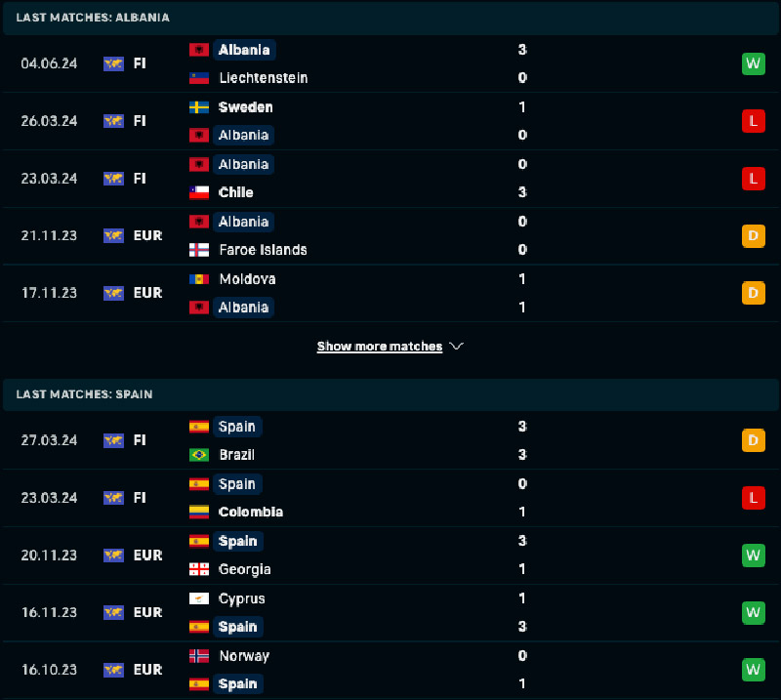The width and height of the screenshot is (781, 700).
Task: Click the green W badge for Albania–Liechtenstein
Action: (753, 63)
